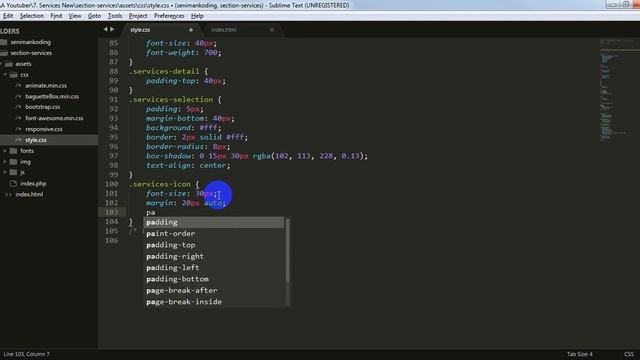Choose padding-bottom from autocomplete list
This screenshot has height=360, width=640.
coord(214,279)
